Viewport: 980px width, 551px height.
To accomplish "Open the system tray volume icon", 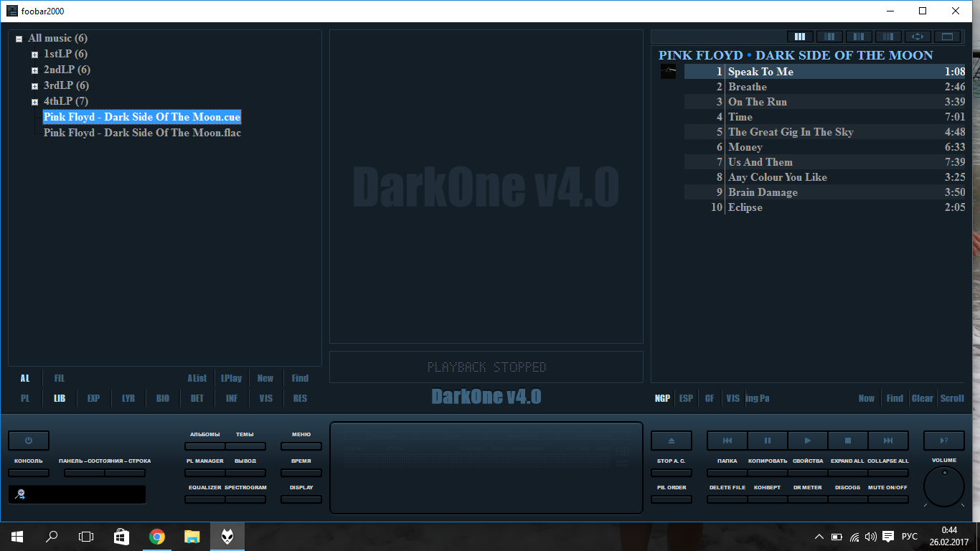I will click(871, 537).
